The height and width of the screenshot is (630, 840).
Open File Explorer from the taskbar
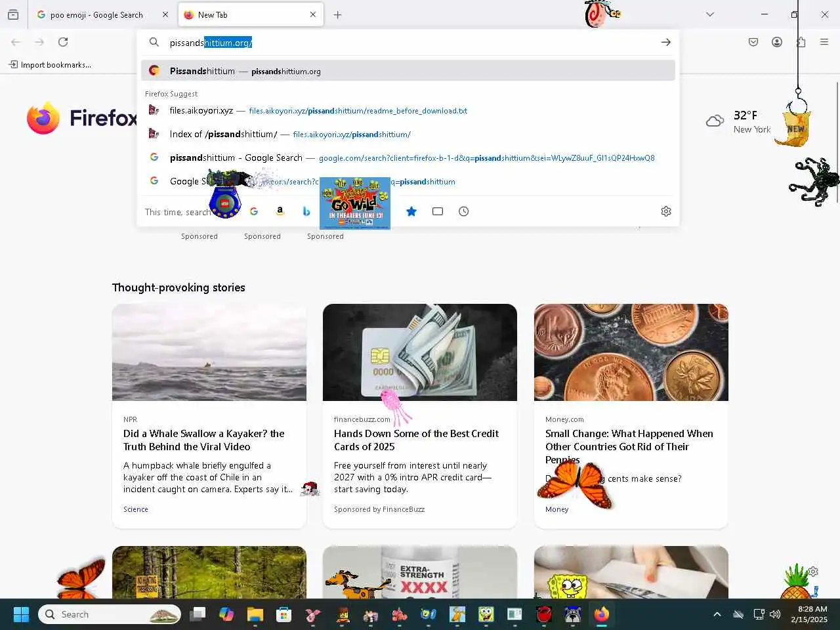[255, 614]
